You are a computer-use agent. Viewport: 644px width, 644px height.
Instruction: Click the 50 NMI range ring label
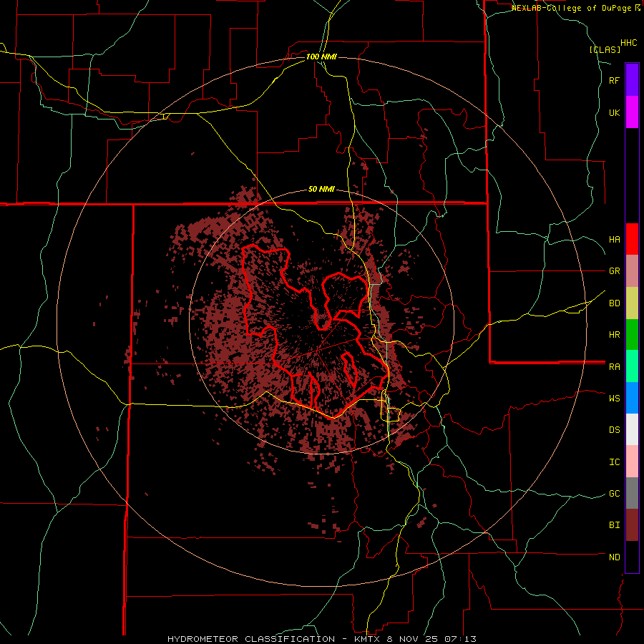point(321,190)
